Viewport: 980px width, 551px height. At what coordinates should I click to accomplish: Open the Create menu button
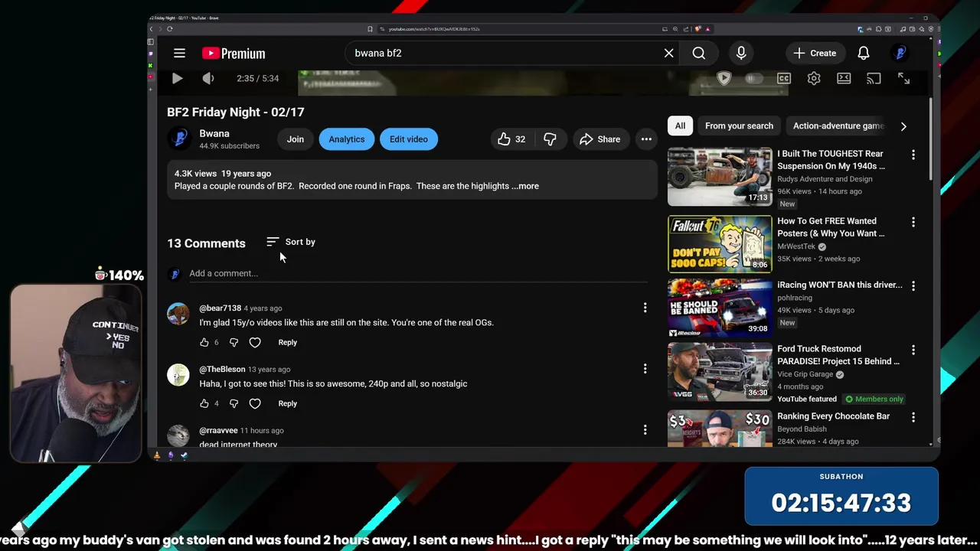(x=815, y=53)
